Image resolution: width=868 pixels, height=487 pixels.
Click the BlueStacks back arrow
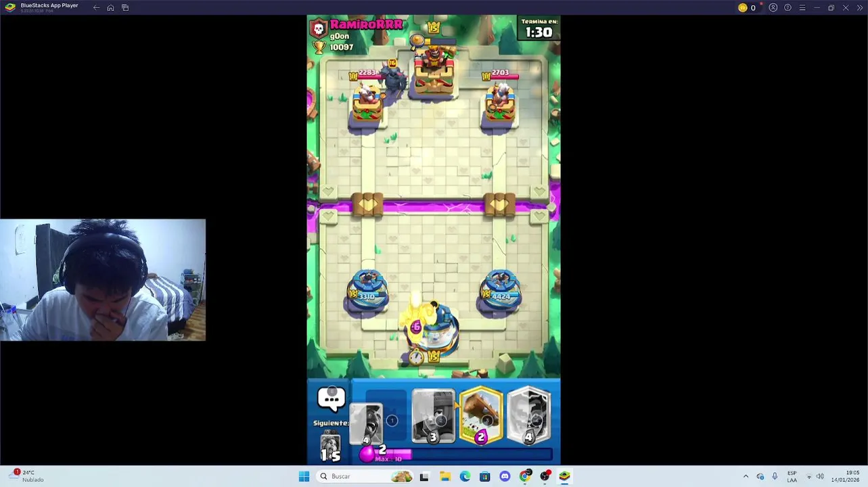pos(96,7)
